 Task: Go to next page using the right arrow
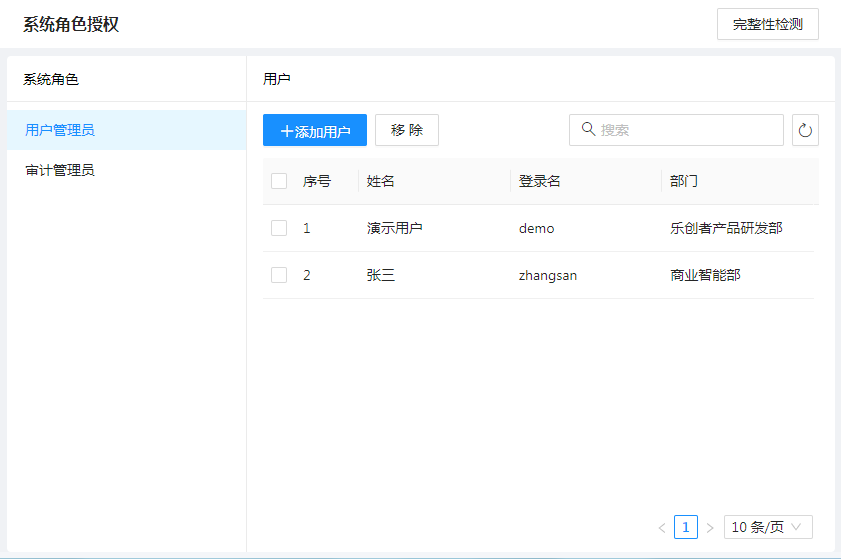point(710,527)
